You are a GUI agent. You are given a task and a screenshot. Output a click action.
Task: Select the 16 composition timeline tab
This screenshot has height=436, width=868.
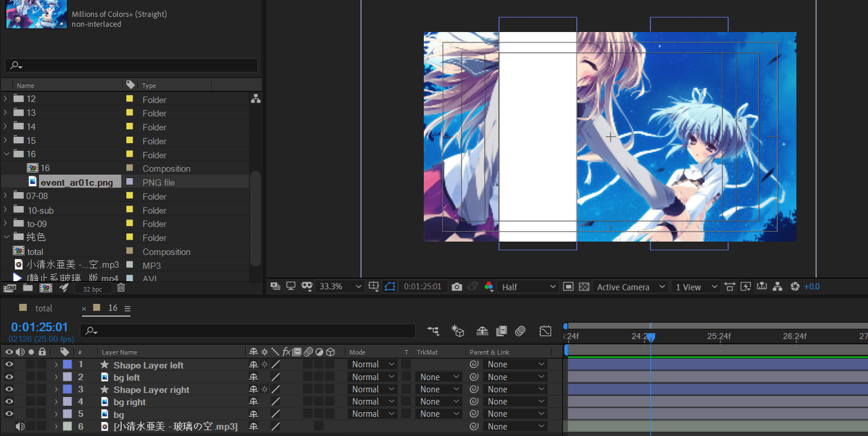tap(113, 308)
